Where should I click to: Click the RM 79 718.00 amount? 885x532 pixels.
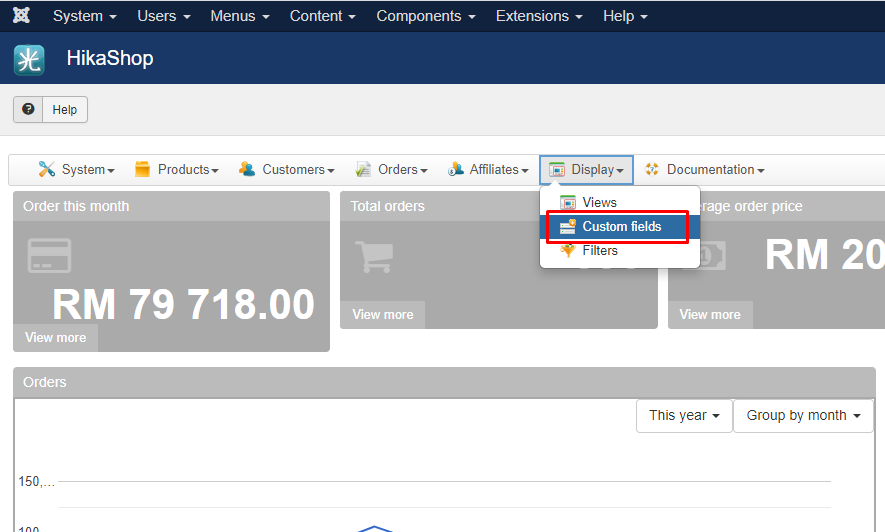(183, 304)
